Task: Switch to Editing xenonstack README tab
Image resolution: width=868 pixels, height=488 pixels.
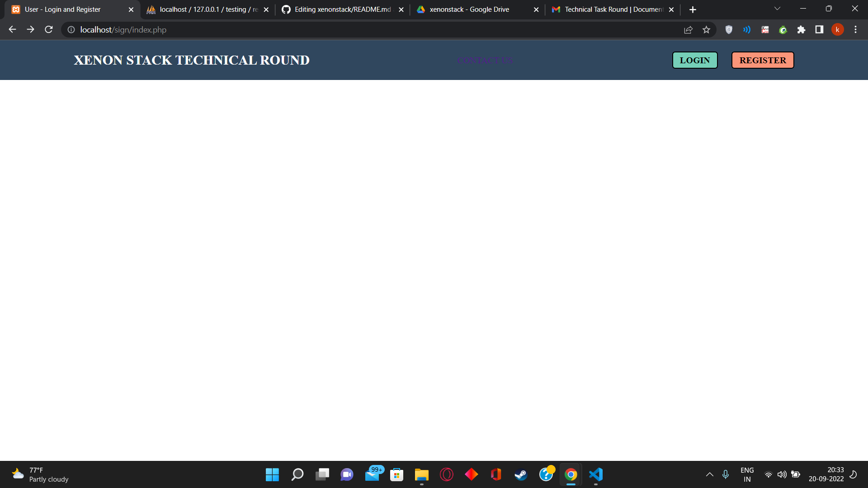Action: 342,9
